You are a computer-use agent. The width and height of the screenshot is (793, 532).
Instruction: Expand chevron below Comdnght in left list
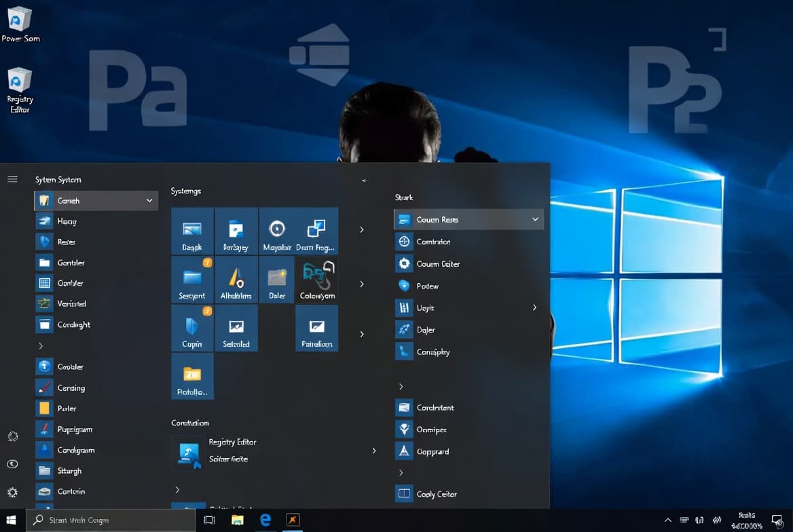pyautogui.click(x=41, y=346)
